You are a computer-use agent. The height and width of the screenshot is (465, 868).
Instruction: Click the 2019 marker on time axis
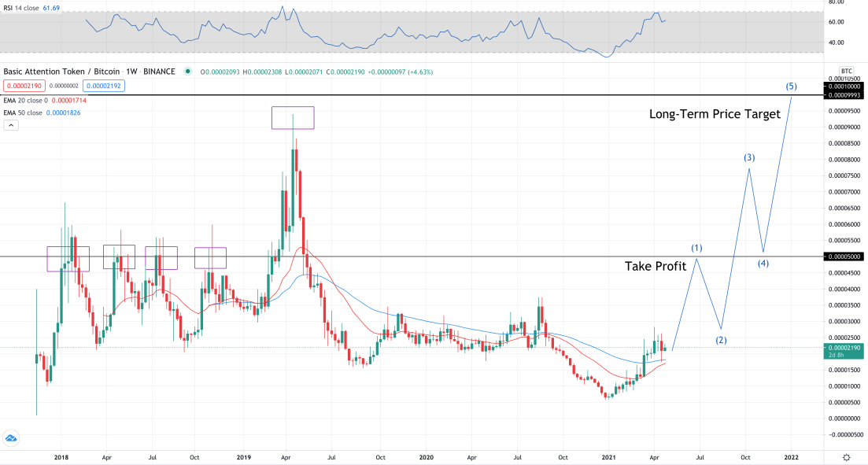[x=244, y=456]
